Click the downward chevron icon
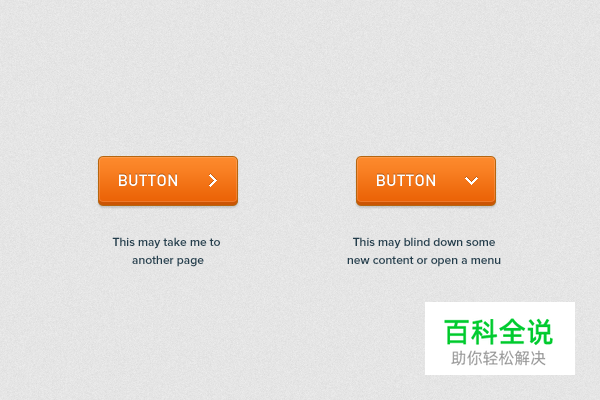Image resolution: width=600 pixels, height=400 pixels. [x=471, y=181]
